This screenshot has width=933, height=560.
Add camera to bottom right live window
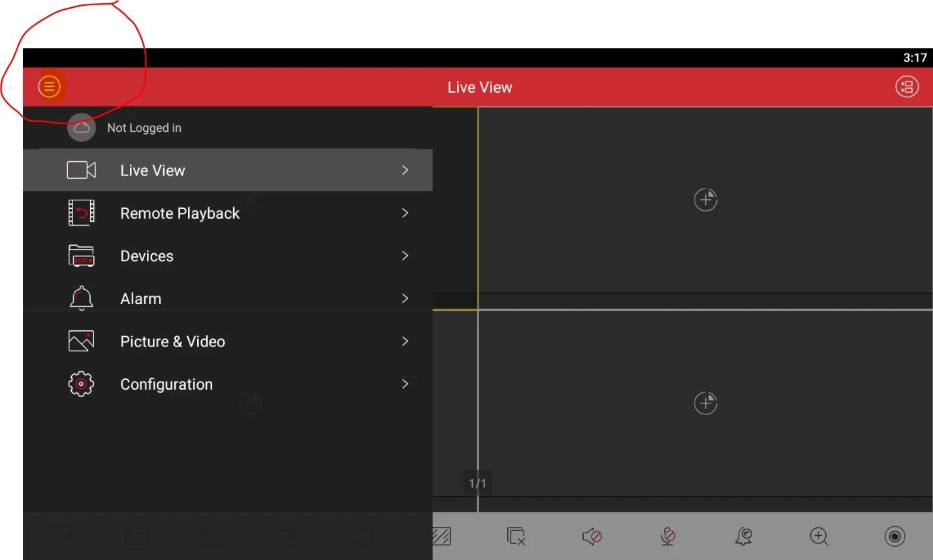pos(705,403)
